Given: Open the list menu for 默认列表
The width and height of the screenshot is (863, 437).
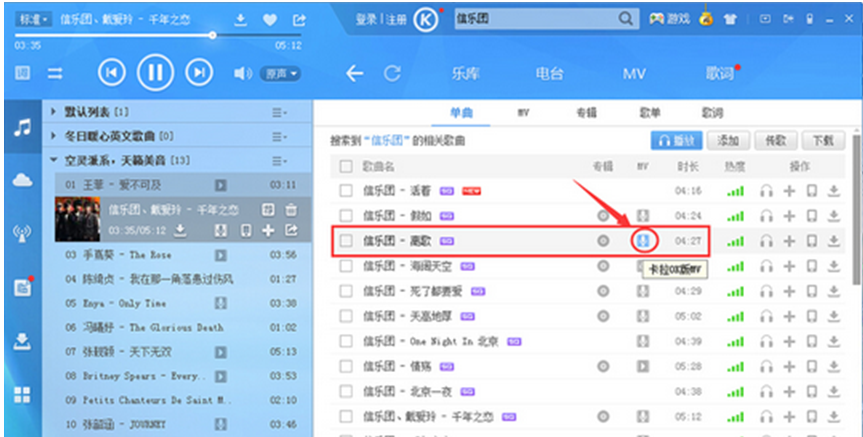Looking at the screenshot, I should [x=279, y=112].
